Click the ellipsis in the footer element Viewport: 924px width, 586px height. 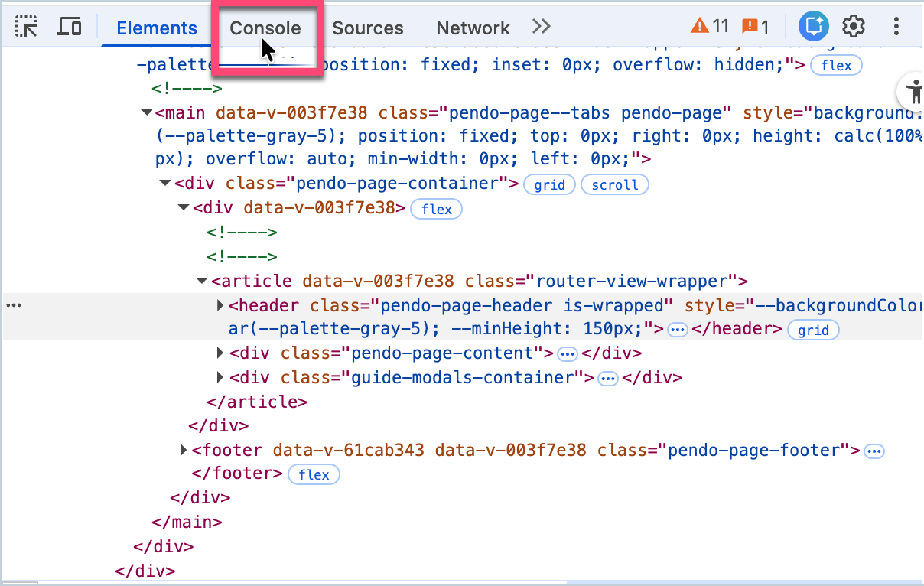tap(874, 451)
